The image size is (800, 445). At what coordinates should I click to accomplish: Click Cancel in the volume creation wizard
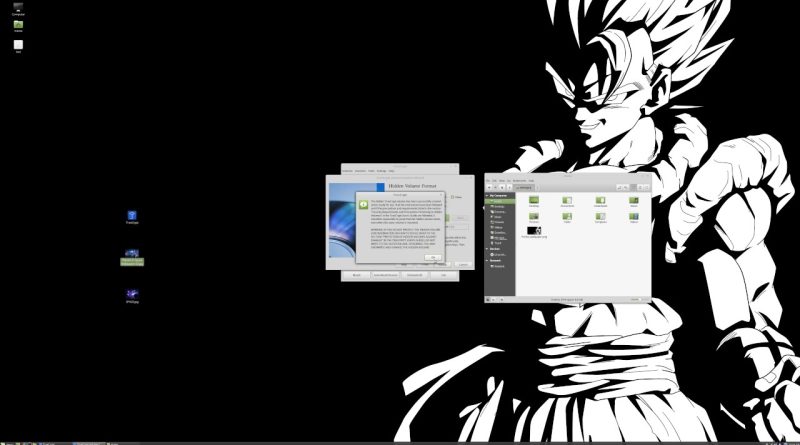point(463,264)
